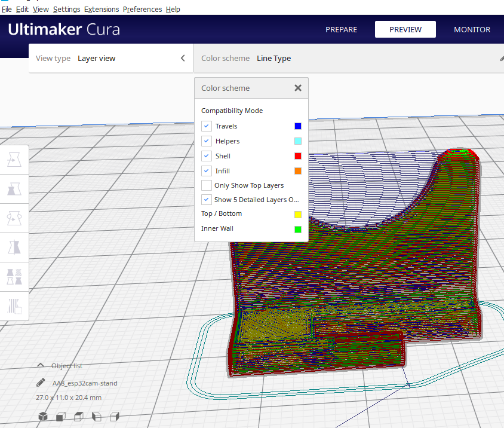Collapse the view type panel chevron
504x428 pixels.
183,58
